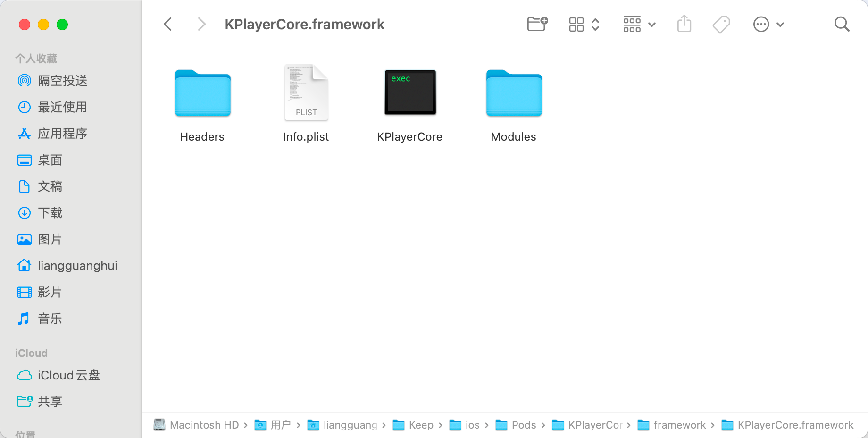The image size is (868, 438).
Task: Click the Info.plist file name label
Action: [x=306, y=137]
